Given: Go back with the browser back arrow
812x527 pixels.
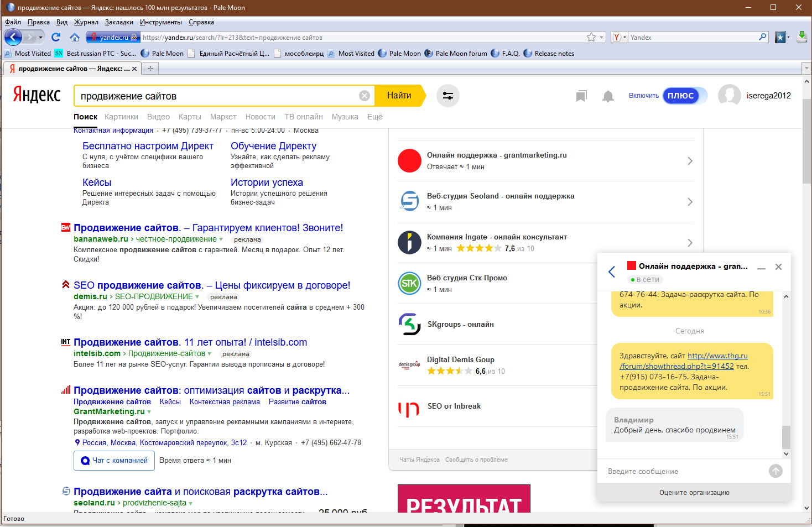Looking at the screenshot, I should tap(13, 37).
